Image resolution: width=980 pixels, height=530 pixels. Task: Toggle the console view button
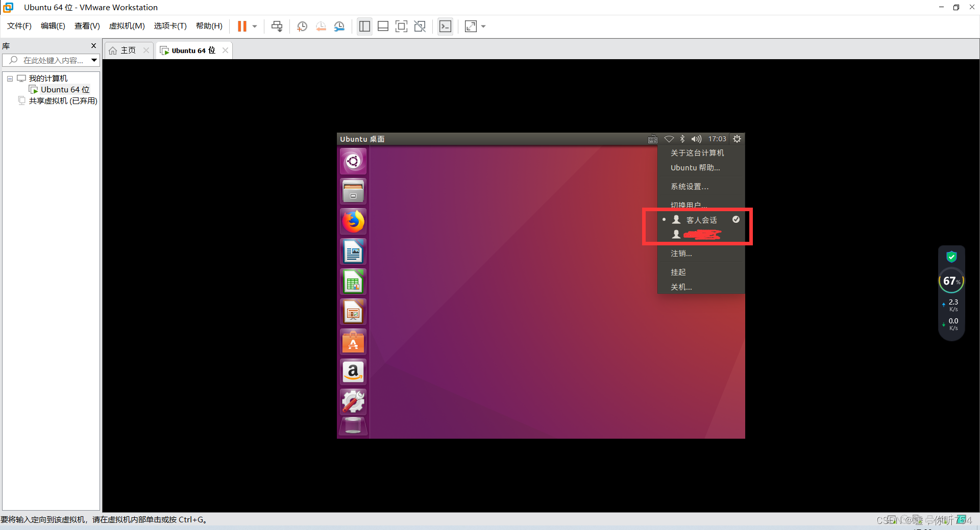(445, 27)
